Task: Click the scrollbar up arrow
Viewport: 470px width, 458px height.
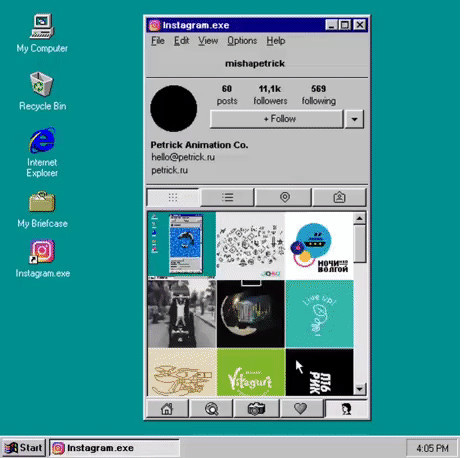Action: (360, 218)
